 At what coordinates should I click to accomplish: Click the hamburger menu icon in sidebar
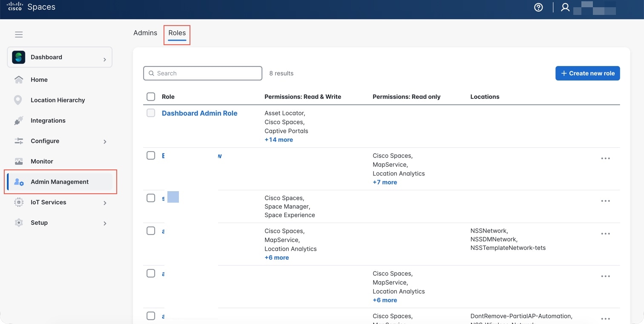click(19, 34)
